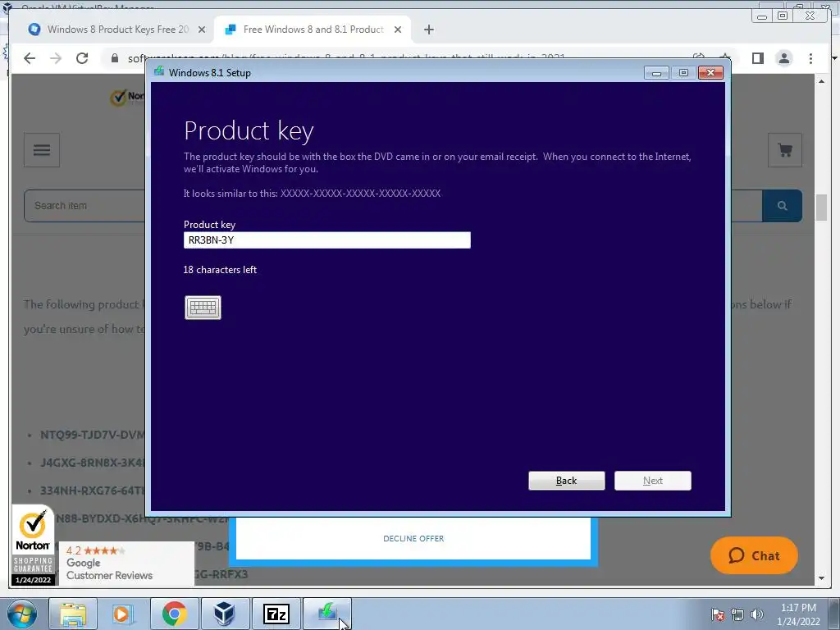
Task: Maximize the Windows 8.1 Setup window
Action: (x=683, y=73)
